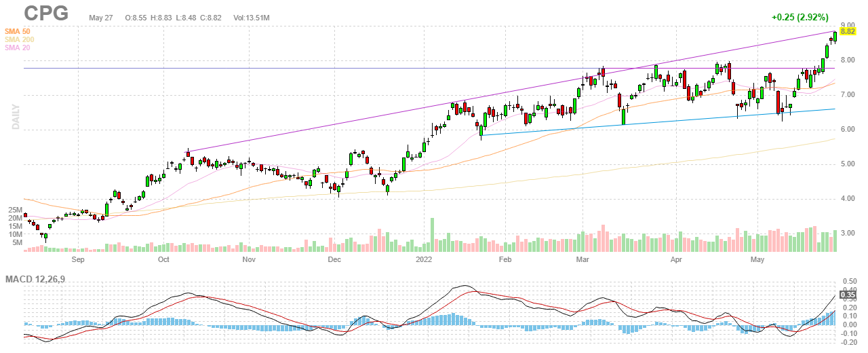868x353 pixels.
Task: Click the 25M volume axis label
Action: [16, 210]
